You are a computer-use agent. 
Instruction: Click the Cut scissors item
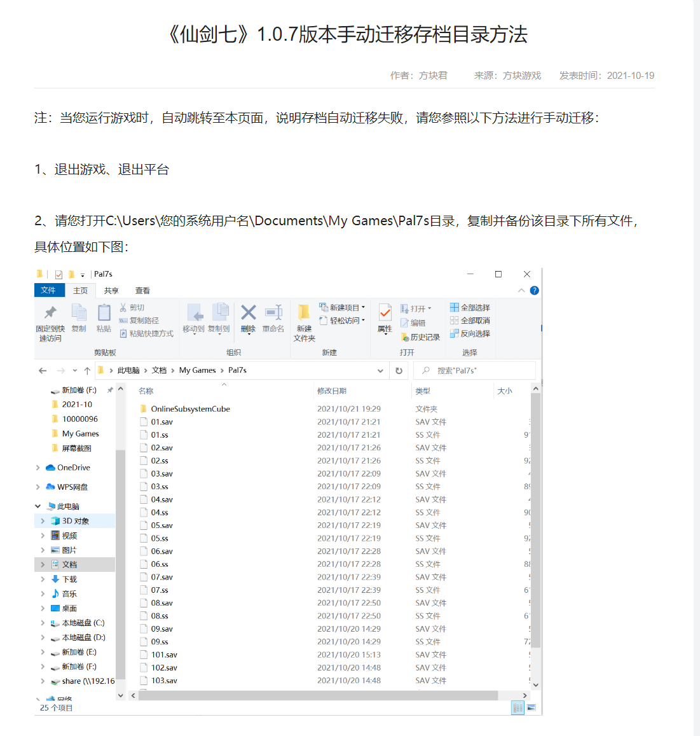point(132,307)
